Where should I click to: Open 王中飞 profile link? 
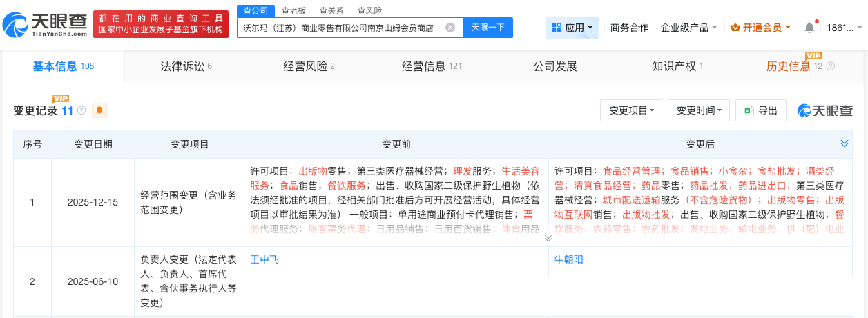pyautogui.click(x=264, y=259)
